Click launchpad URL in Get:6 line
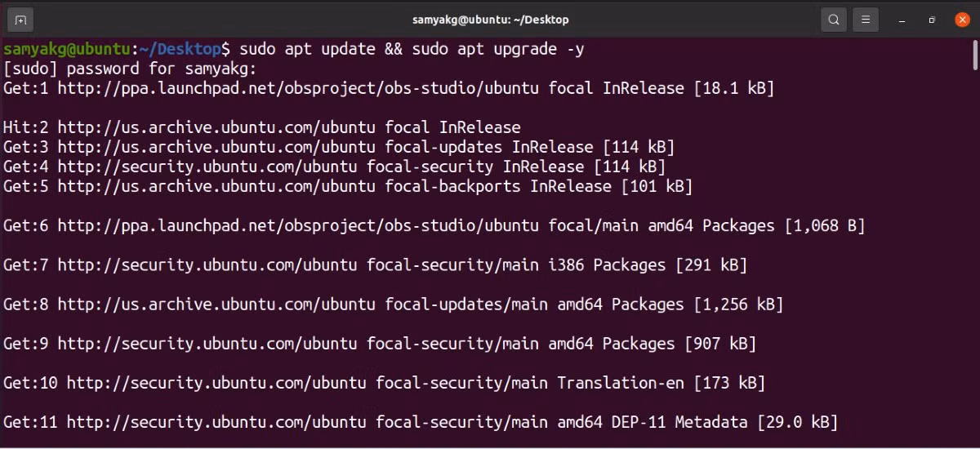Screen dimensions: 980x449 (x=298, y=225)
